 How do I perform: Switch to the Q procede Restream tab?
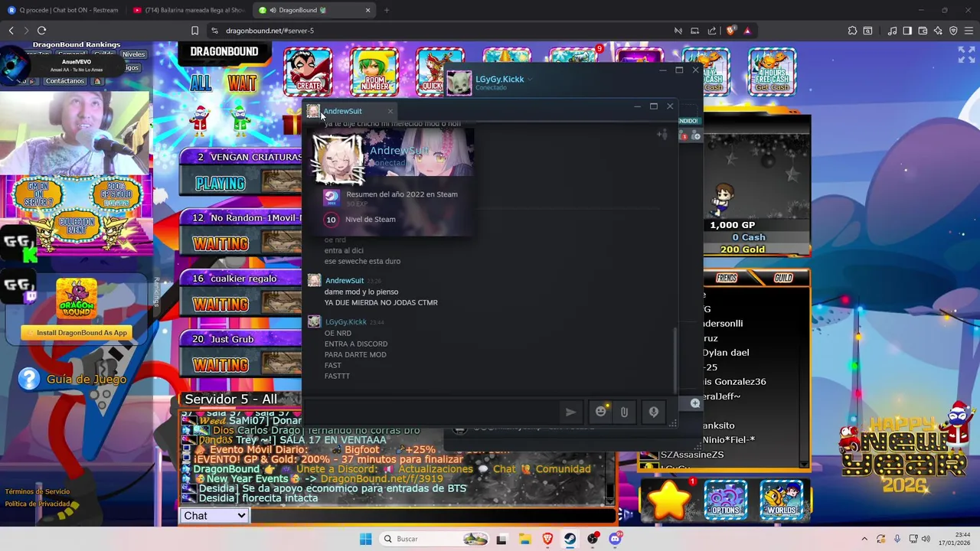pos(64,10)
